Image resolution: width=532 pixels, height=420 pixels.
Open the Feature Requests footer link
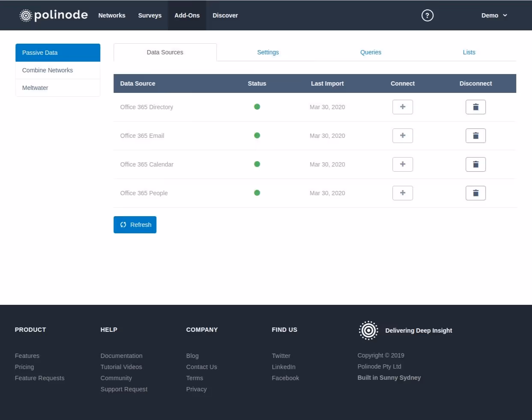(x=39, y=378)
